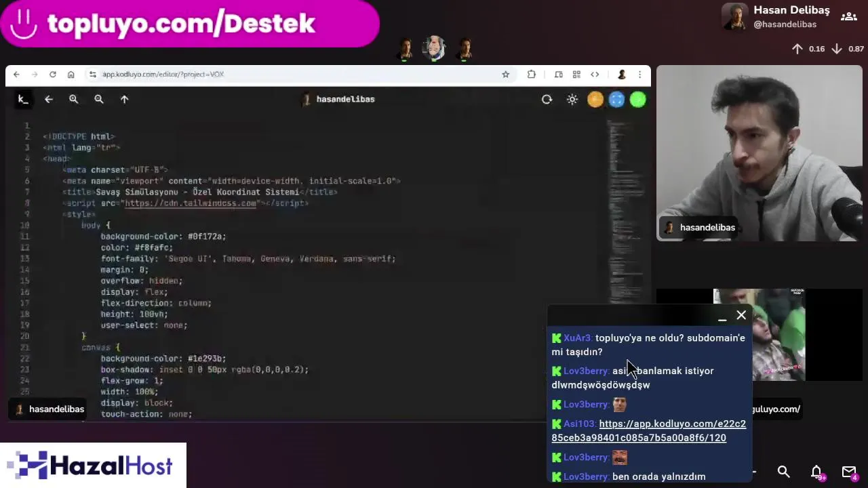Open the QR code grid icon in browser toolbar
Viewport: 868px width, 488px height.
pos(576,75)
